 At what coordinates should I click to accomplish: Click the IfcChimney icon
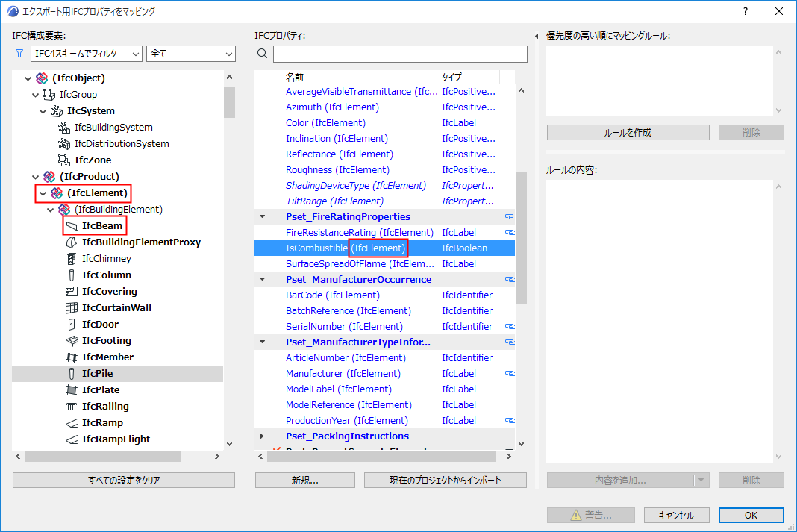coord(72,259)
